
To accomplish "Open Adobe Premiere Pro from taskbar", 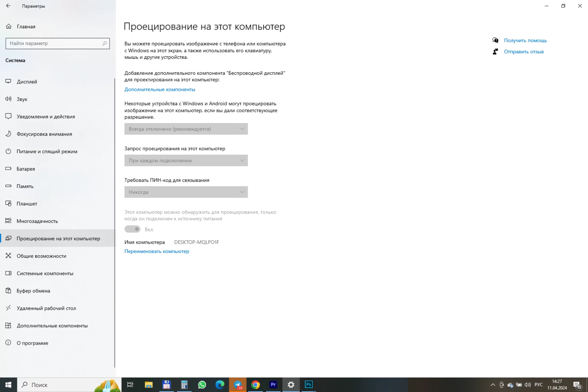I will click(x=273, y=384).
